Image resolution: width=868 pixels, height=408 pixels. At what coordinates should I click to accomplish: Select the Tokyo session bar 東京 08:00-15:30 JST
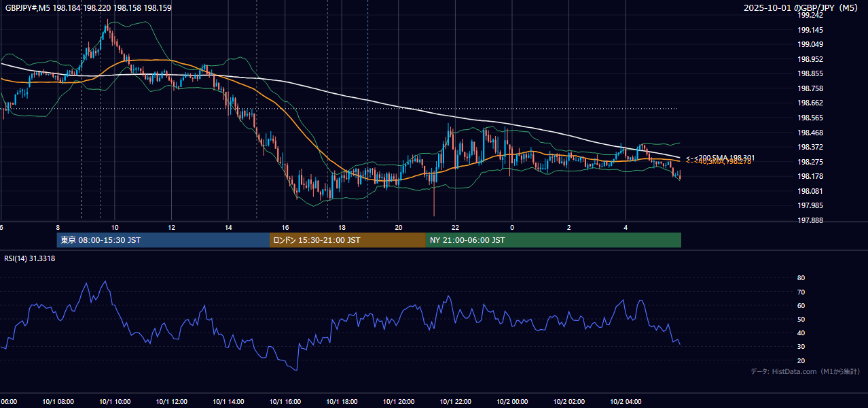coord(163,240)
